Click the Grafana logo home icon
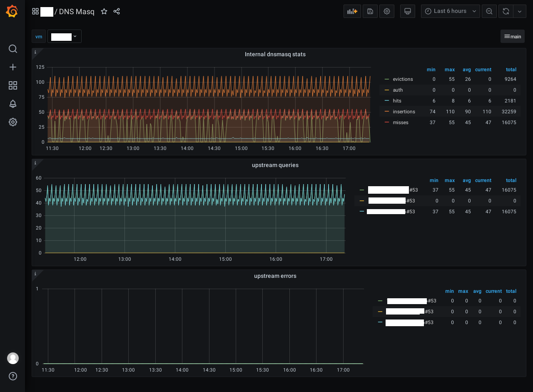The height and width of the screenshot is (392, 533). [12, 12]
